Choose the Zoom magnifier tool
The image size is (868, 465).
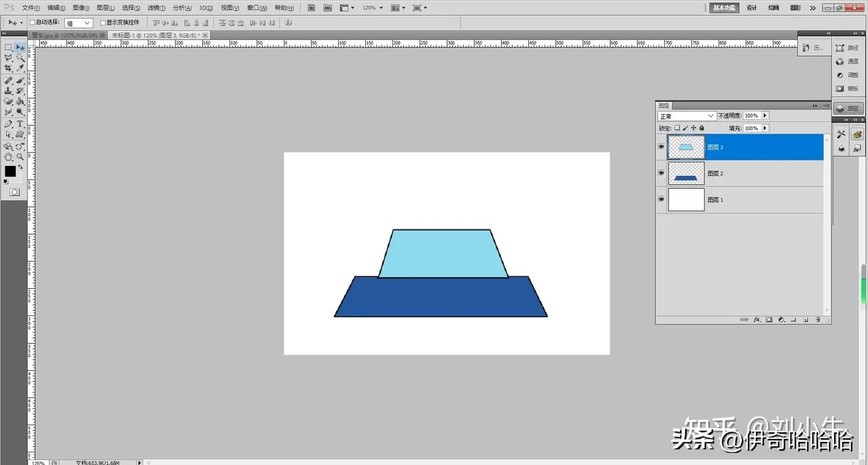20,157
